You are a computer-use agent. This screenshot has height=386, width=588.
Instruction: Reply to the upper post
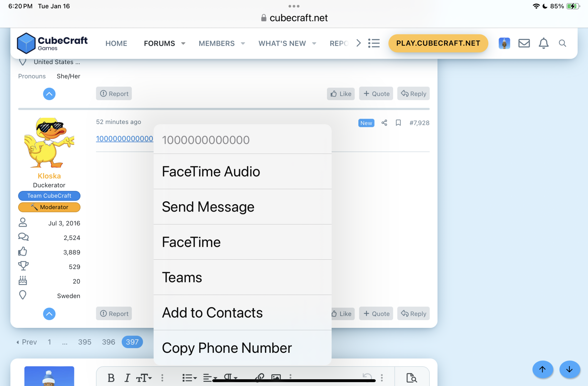click(x=413, y=94)
